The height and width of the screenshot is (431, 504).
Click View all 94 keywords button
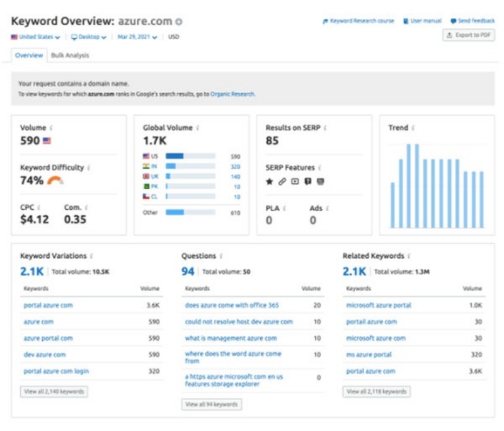point(212,405)
